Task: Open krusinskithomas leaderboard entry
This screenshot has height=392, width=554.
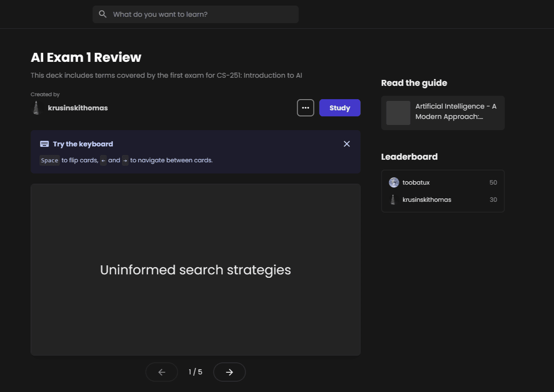Action: (426, 200)
